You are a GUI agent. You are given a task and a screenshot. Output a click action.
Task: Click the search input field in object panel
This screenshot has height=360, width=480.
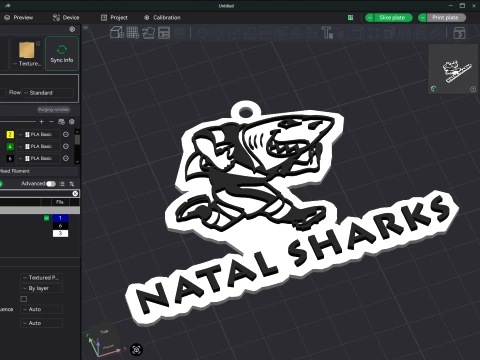(36, 193)
